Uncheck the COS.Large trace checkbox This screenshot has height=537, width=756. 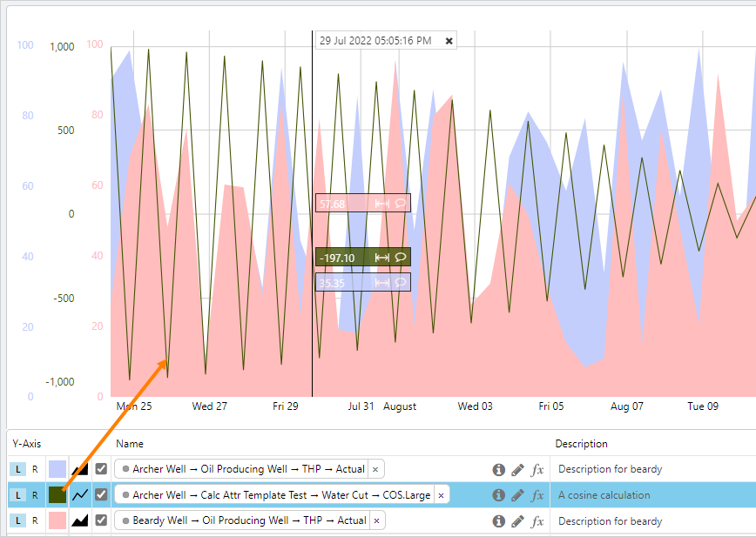coord(101,495)
